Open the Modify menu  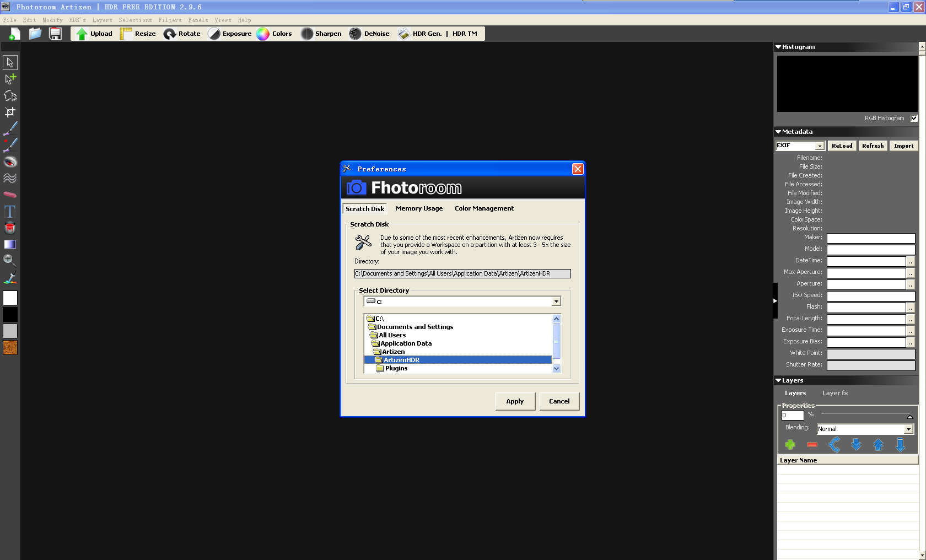(52, 20)
